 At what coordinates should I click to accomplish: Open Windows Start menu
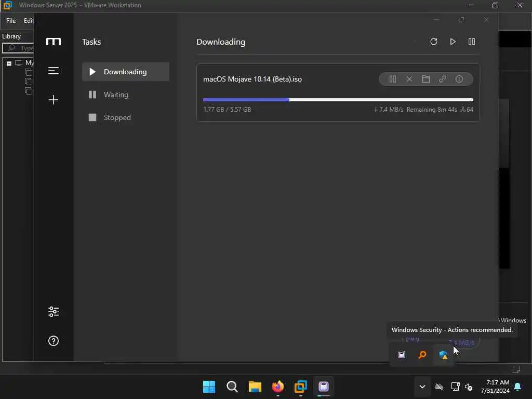[209, 387]
